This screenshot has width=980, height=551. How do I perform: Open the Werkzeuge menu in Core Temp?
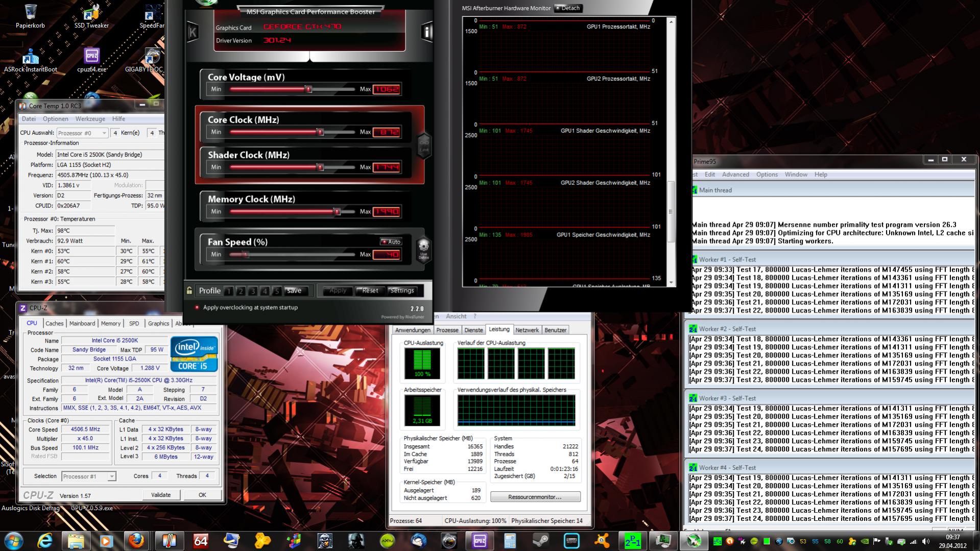90,119
